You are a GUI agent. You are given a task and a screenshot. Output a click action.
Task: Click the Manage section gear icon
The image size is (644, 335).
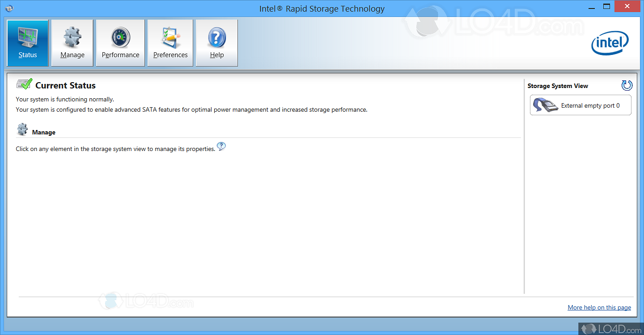click(x=22, y=130)
